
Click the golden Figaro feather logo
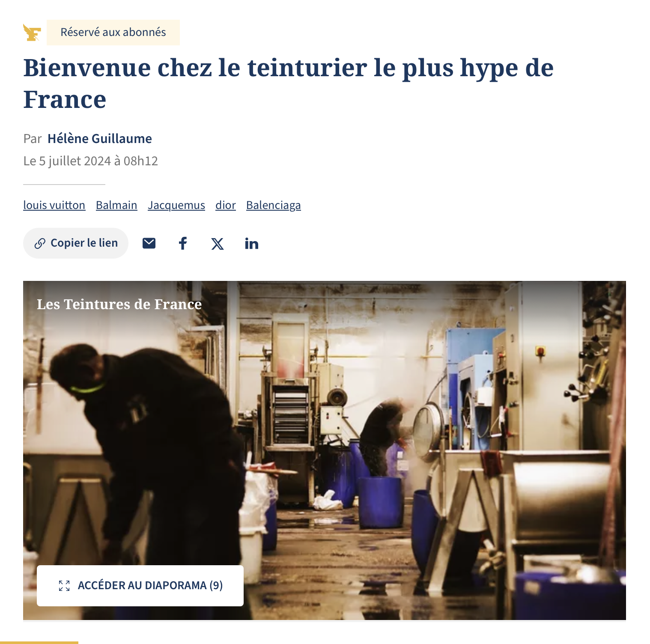pos(32,33)
